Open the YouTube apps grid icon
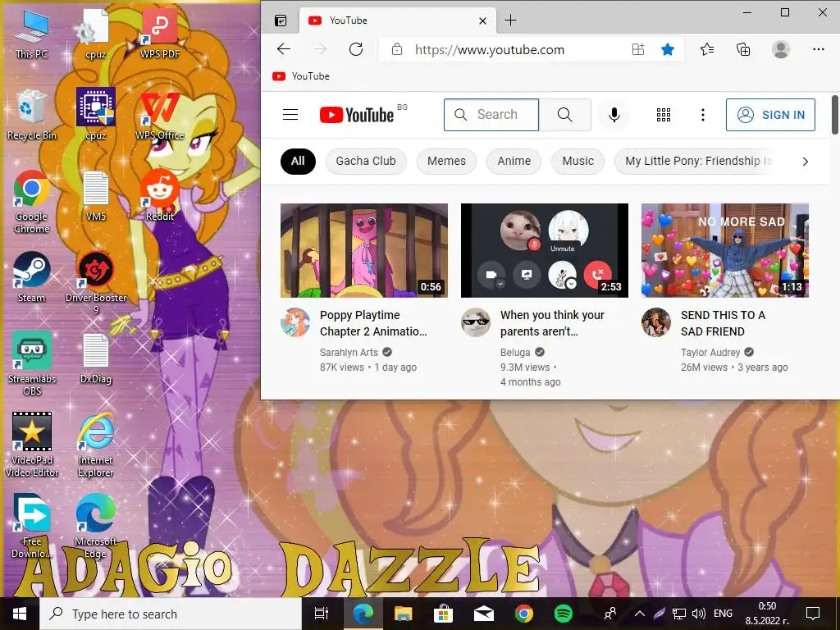 click(664, 115)
